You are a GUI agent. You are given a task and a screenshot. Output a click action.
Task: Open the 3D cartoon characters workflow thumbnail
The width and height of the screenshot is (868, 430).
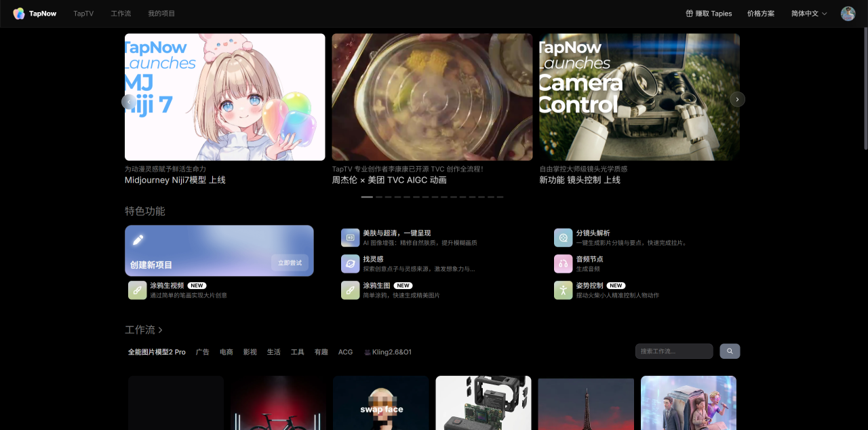tap(688, 403)
